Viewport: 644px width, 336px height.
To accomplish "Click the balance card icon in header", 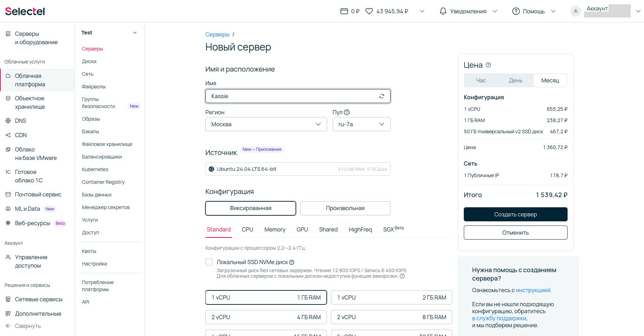I will (x=344, y=11).
